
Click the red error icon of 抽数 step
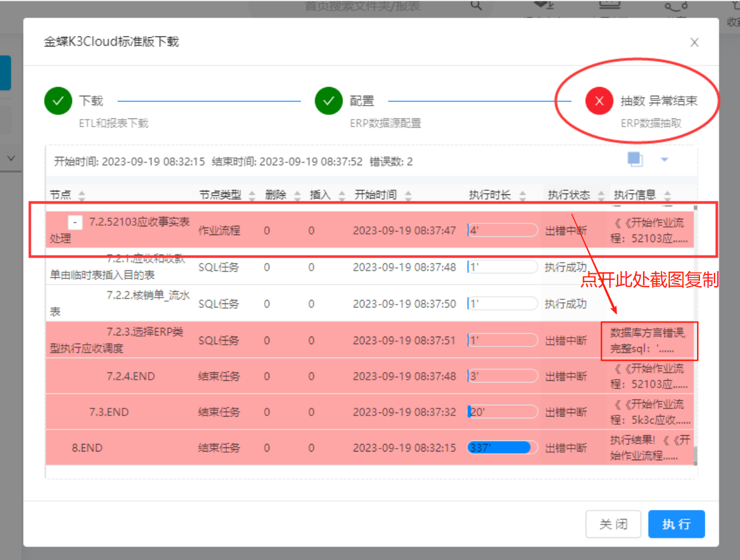pos(600,101)
